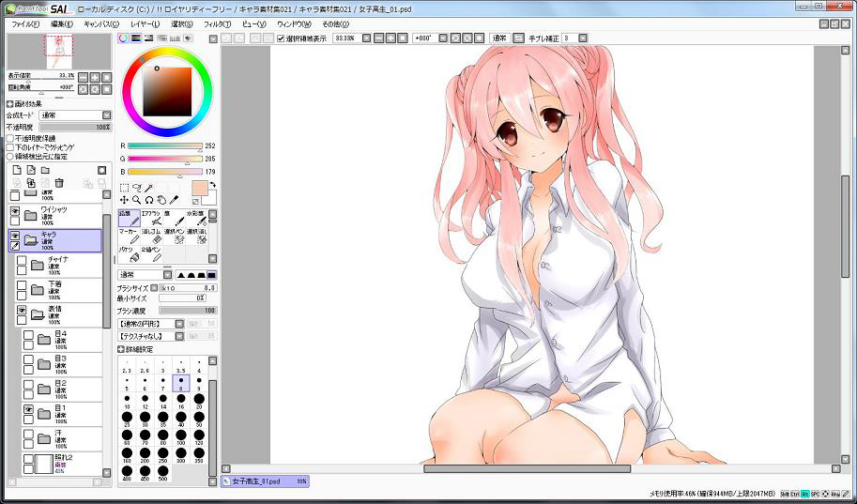Select the Marker (マーカー) tool

pos(128,236)
